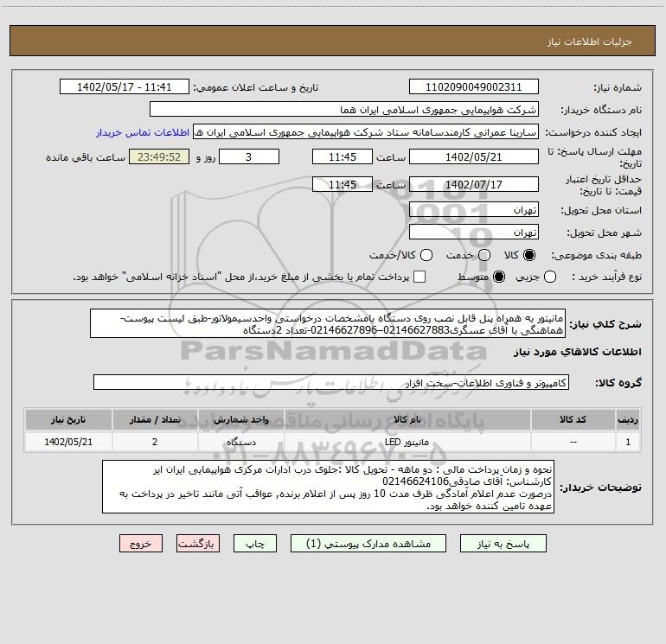Click the بازگشت back button

click(x=198, y=544)
